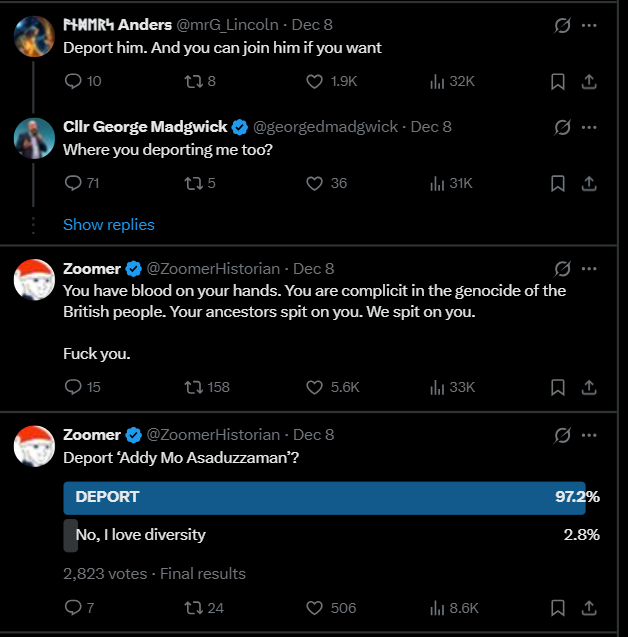This screenshot has height=637, width=628.
Task: Reply to the Anders tweet
Action: coord(73,81)
